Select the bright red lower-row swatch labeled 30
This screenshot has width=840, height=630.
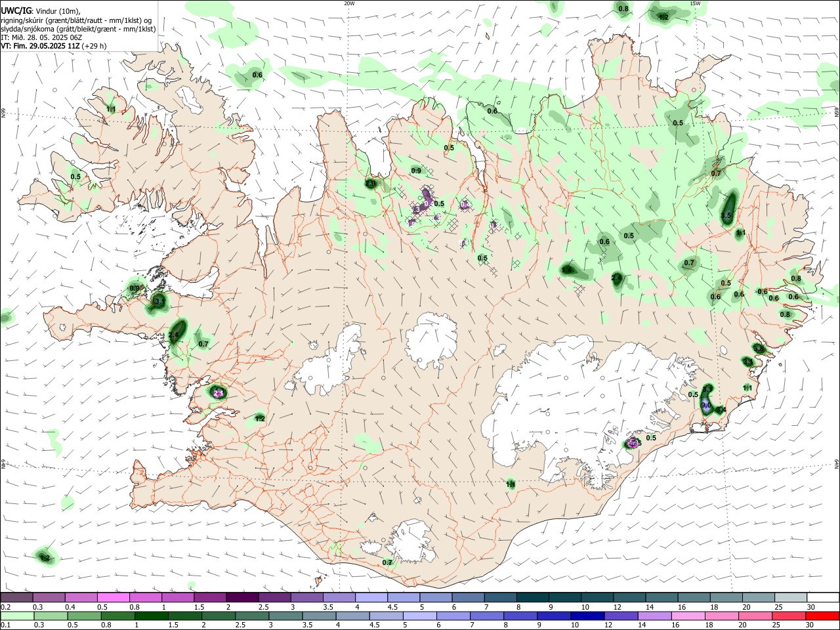pyautogui.click(x=822, y=616)
